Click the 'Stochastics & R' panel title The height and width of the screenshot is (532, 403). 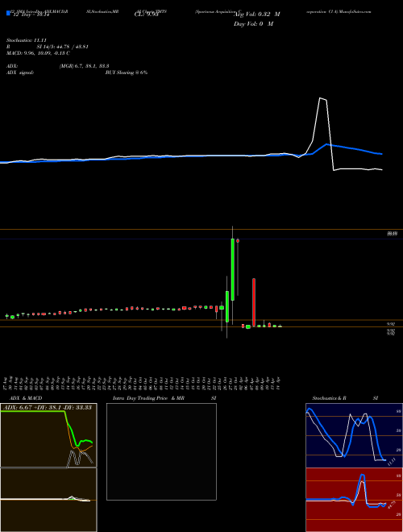pos(329,398)
